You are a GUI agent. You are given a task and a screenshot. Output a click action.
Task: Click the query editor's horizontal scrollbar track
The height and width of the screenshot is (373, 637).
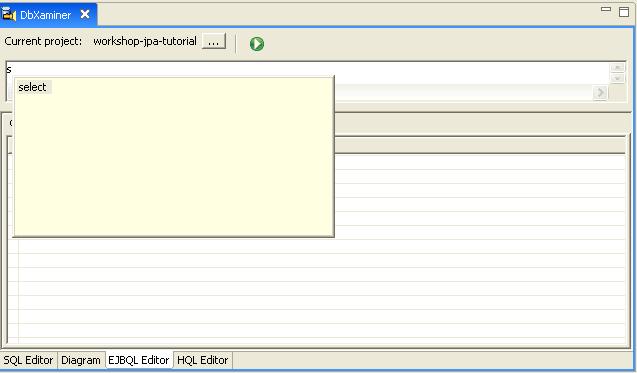(463, 93)
